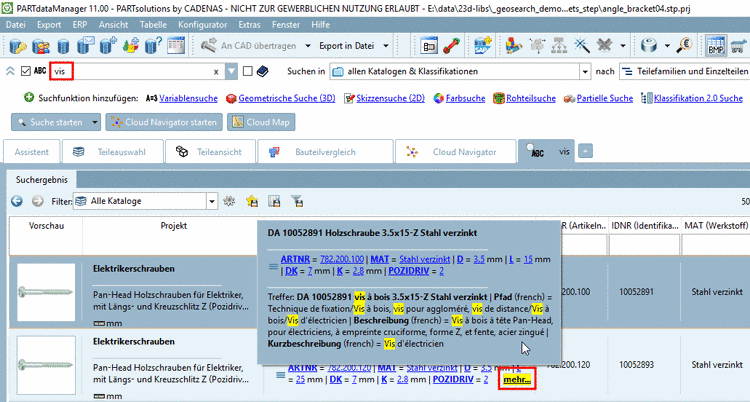This screenshot has height=402, width=750.
Task: Click the database with key toolbar icon
Action: coord(18,46)
